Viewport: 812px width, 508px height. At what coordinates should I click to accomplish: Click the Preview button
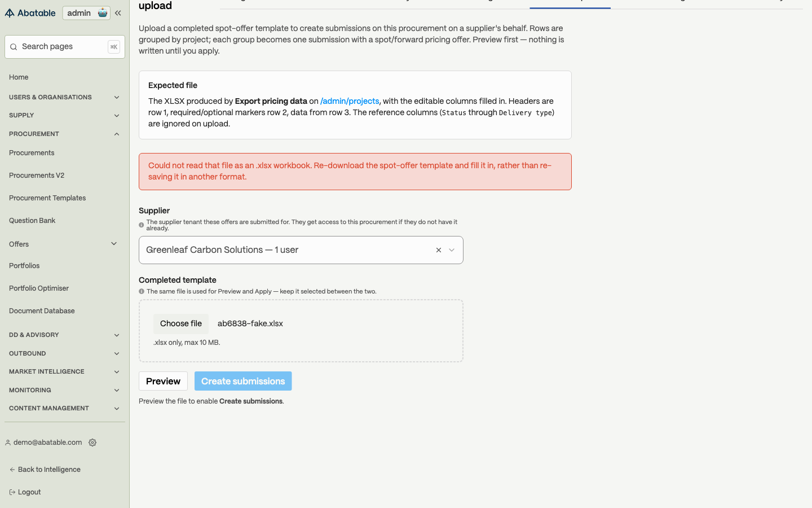[x=163, y=381]
